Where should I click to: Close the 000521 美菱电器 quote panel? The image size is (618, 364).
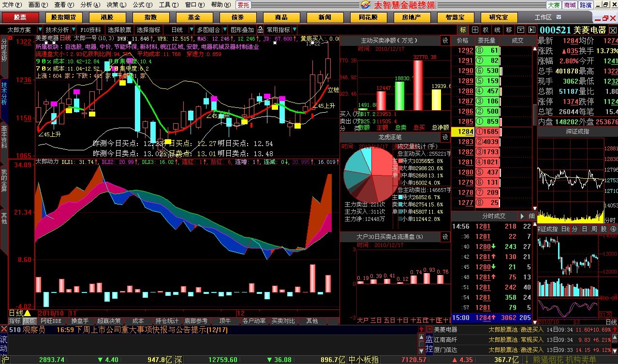[x=612, y=29]
